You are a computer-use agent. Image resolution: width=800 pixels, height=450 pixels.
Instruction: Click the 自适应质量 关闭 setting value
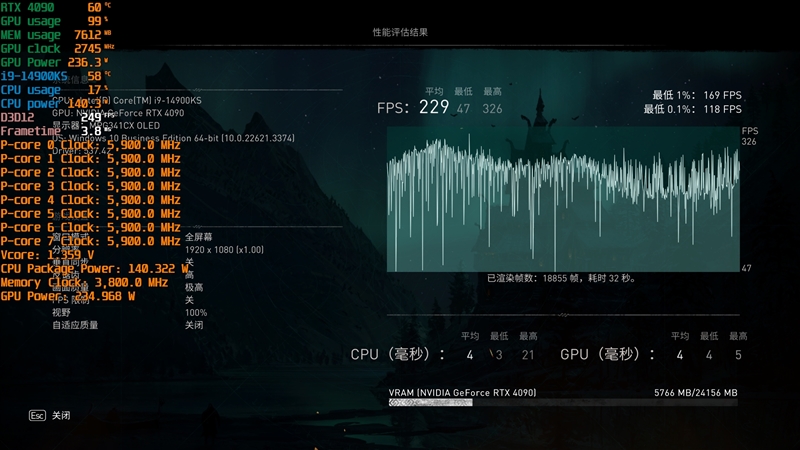[x=194, y=325]
